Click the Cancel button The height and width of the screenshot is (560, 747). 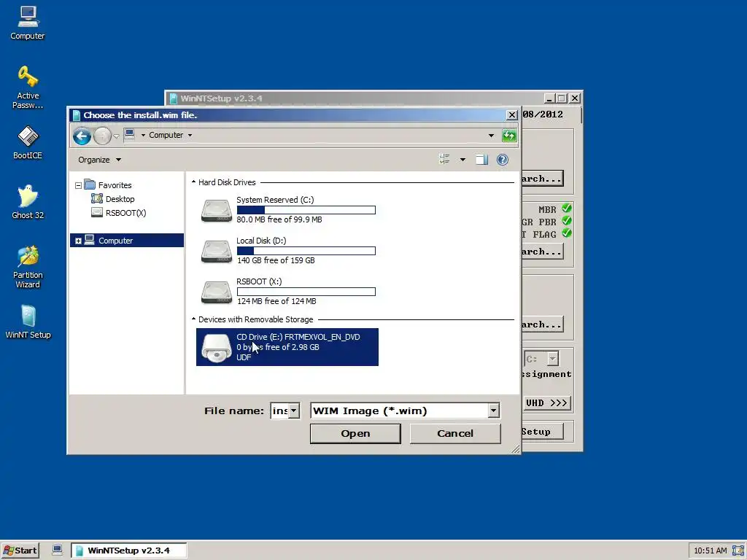point(455,433)
